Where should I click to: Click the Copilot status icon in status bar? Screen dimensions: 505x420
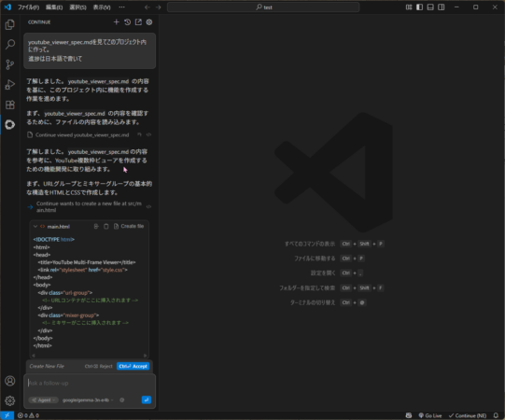click(408, 415)
